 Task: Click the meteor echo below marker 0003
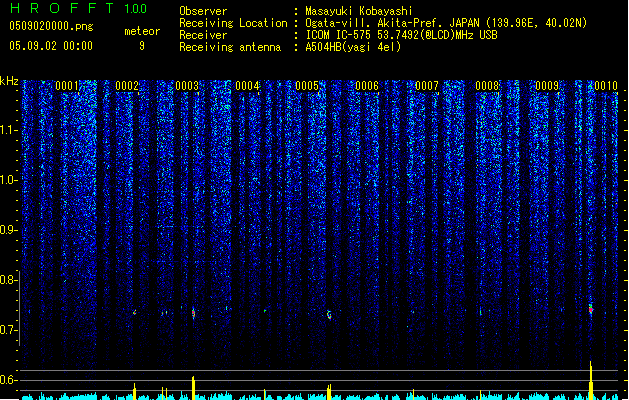(193, 313)
